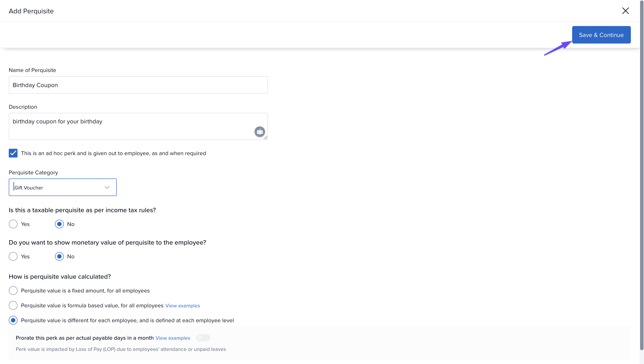Click the vertical scrollbar on the right
This screenshot has width=644, height=364.
(642, 175)
